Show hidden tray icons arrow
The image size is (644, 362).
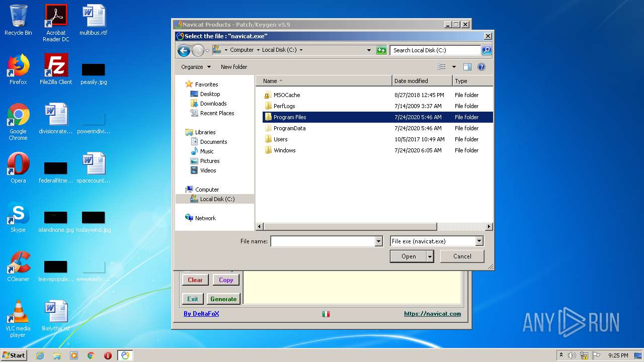pyautogui.click(x=561, y=355)
